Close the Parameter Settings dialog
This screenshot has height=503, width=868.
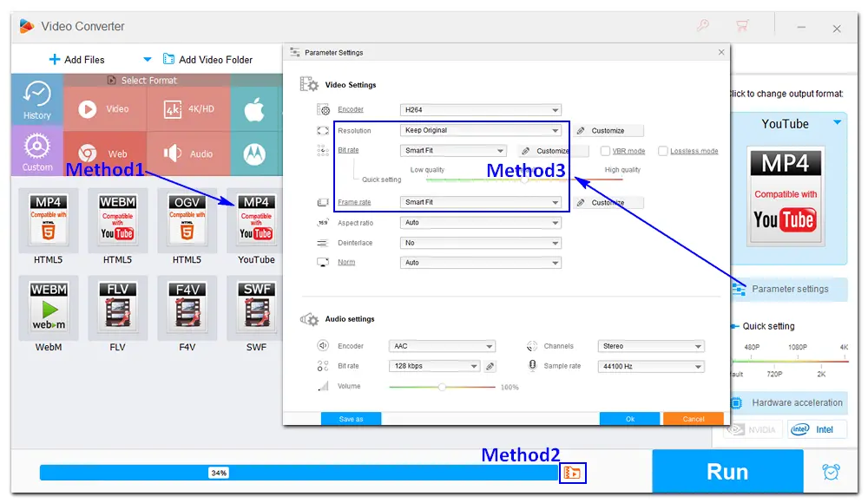pos(720,52)
